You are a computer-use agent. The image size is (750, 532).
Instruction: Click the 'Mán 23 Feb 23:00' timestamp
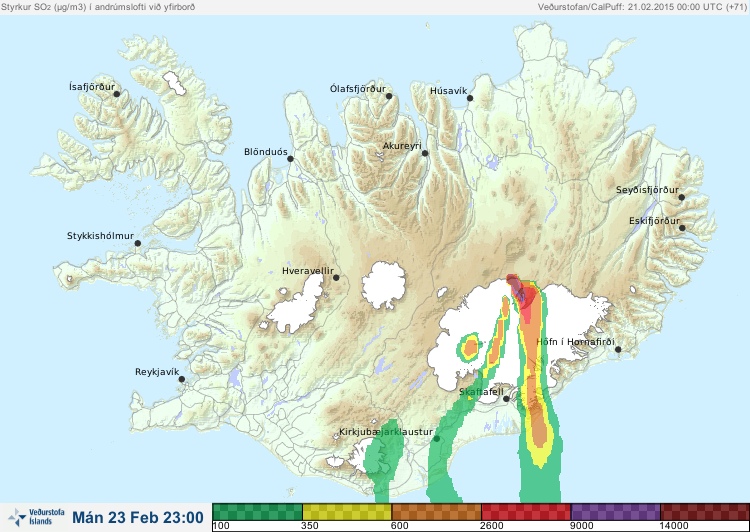pyautogui.click(x=138, y=518)
